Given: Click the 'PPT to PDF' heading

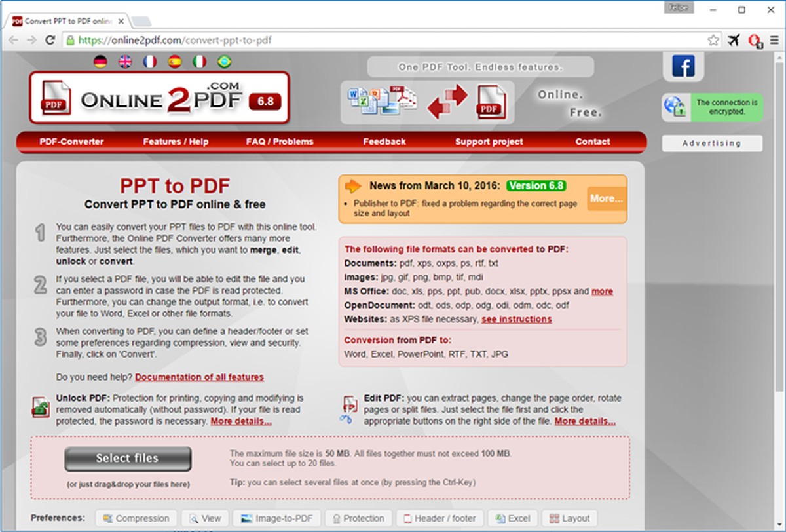Looking at the screenshot, I should coord(175,185).
